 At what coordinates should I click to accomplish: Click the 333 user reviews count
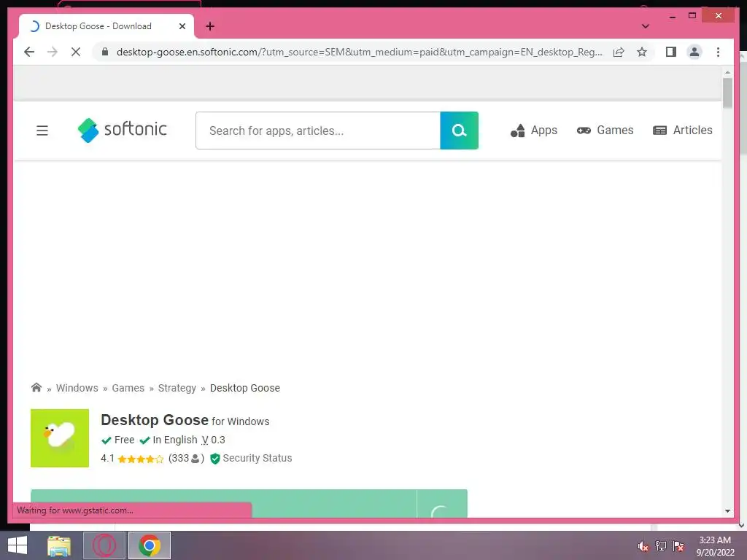point(186,458)
